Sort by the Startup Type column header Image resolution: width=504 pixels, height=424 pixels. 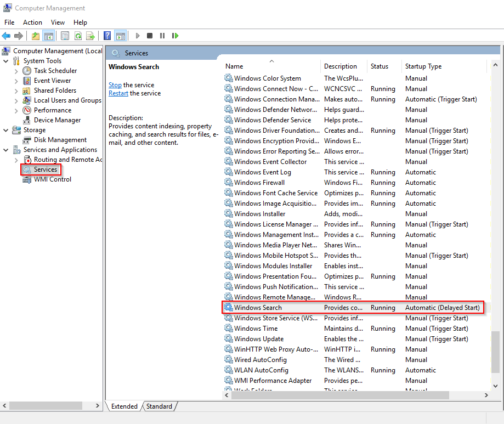pos(444,66)
